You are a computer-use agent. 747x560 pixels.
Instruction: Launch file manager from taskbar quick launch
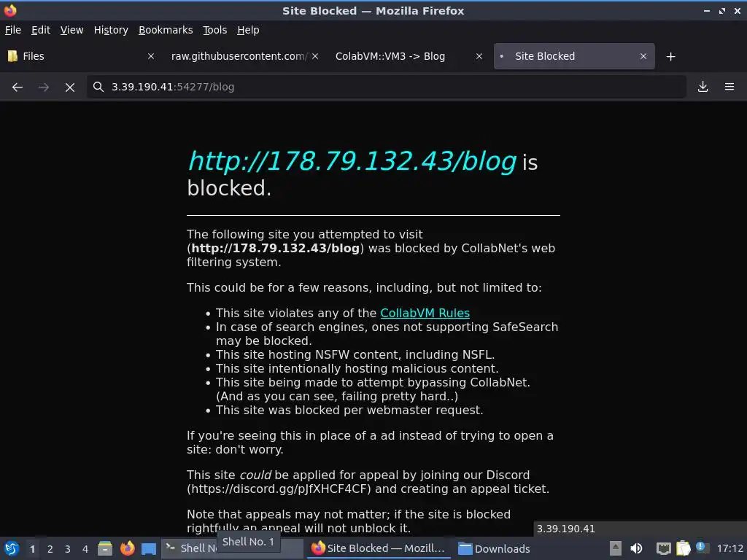pos(105,548)
